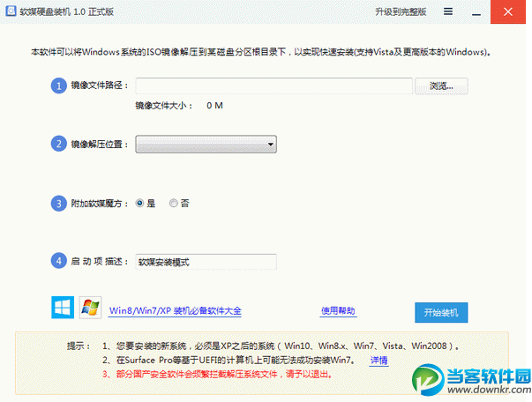The image size is (532, 402).
Task: Open the 详情 link in the tips
Action: pyautogui.click(x=379, y=361)
